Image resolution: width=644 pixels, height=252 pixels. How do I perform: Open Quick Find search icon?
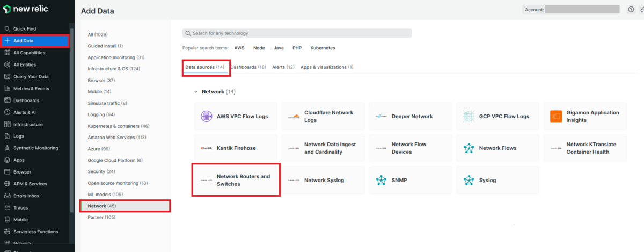click(7, 28)
